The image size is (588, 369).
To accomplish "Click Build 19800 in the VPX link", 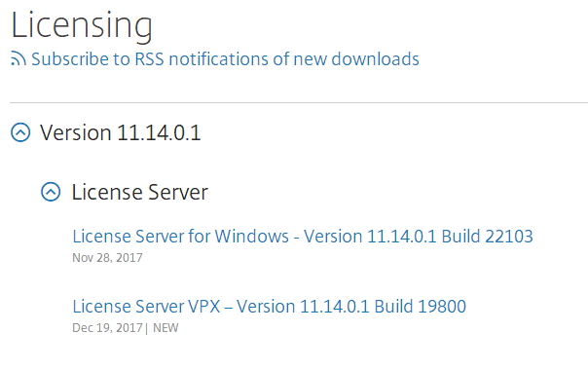I will (x=420, y=307).
